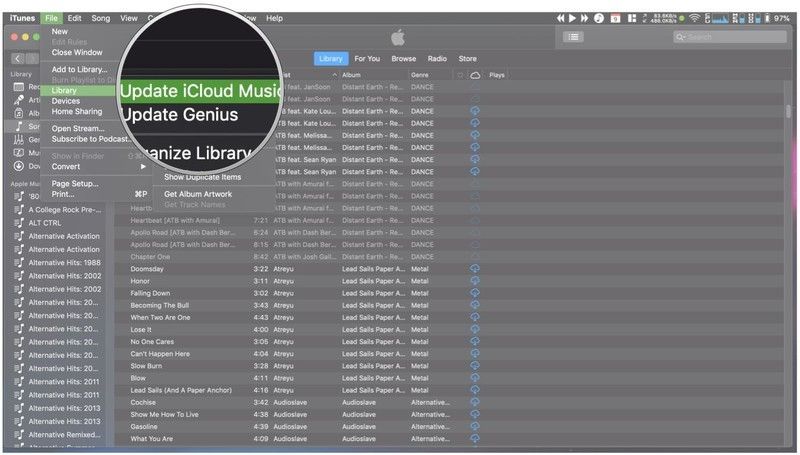Select the song Show Me How To Live

click(164, 414)
